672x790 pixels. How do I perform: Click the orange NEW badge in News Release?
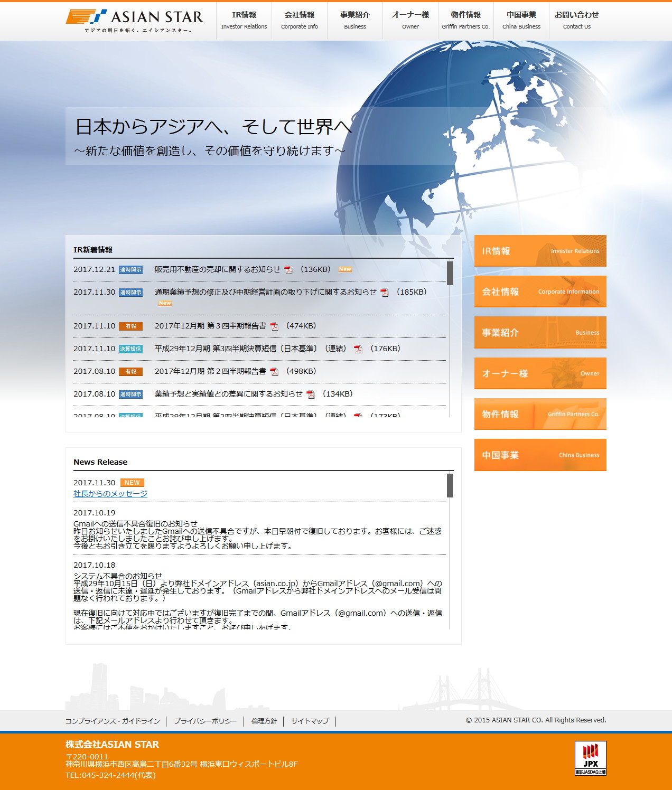click(132, 483)
